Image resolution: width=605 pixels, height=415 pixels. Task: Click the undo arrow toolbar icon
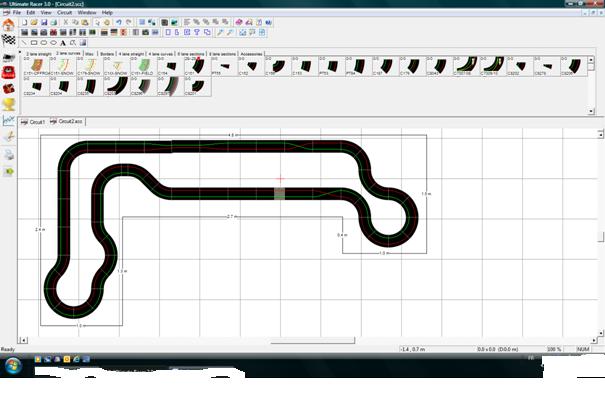(118, 22)
